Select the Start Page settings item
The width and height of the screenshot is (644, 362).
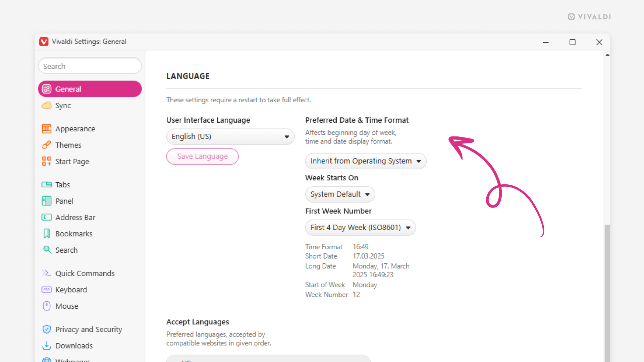tap(72, 161)
